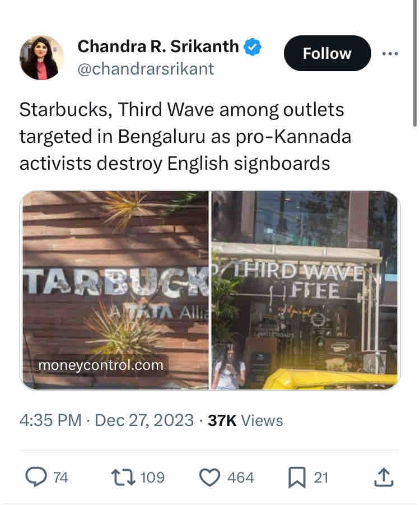Open the moneycontrol.com link label
420x505 pixels.
click(x=101, y=365)
